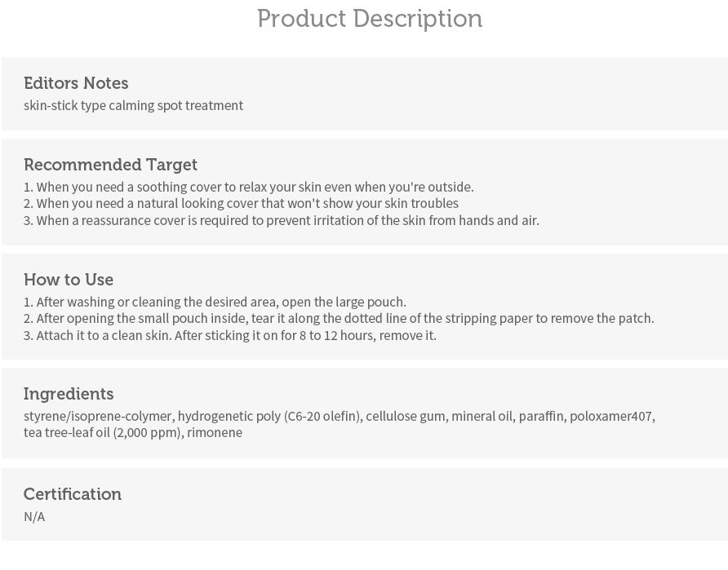Click the mineral oil ingredient text

[x=482, y=416]
